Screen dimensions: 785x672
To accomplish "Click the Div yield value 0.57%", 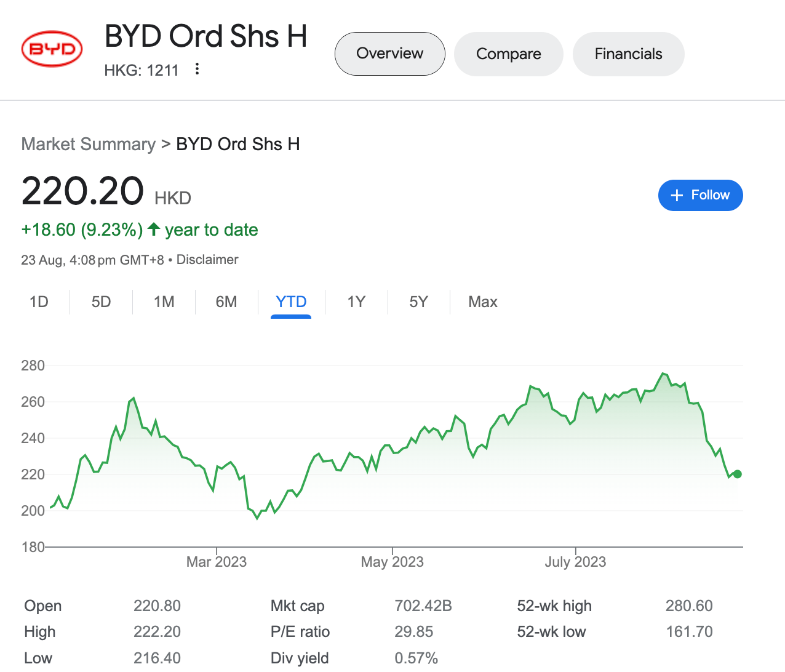I will point(416,658).
